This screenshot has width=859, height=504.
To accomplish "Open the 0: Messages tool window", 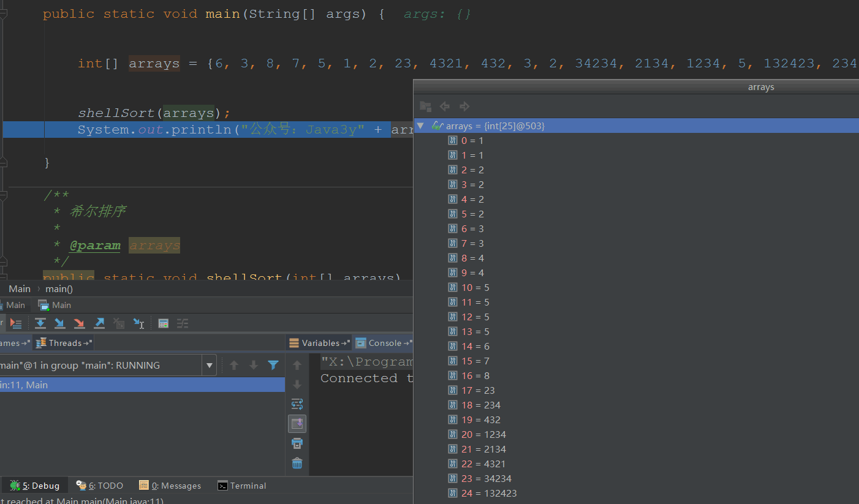I will coord(170,486).
